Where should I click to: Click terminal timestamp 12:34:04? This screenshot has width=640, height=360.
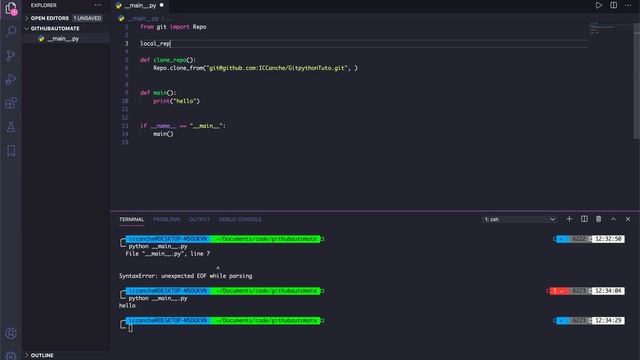608,291
